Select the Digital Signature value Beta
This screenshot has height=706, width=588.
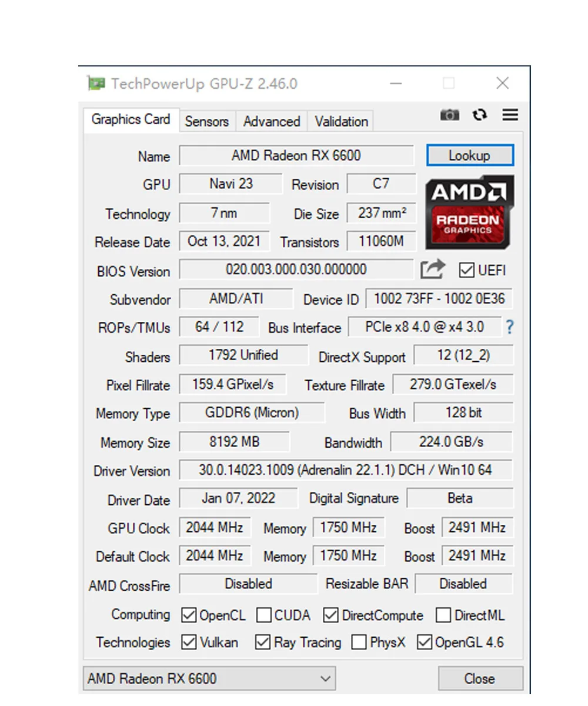[x=460, y=498]
